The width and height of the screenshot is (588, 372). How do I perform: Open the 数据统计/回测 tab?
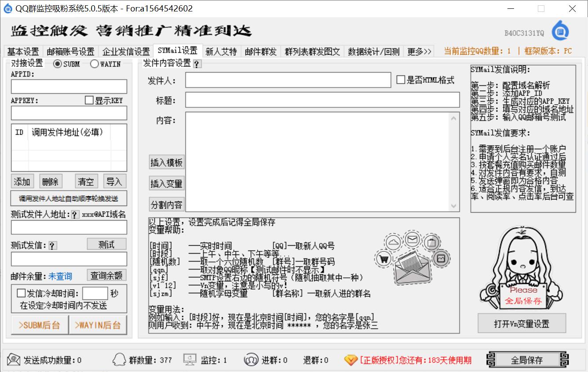click(374, 52)
